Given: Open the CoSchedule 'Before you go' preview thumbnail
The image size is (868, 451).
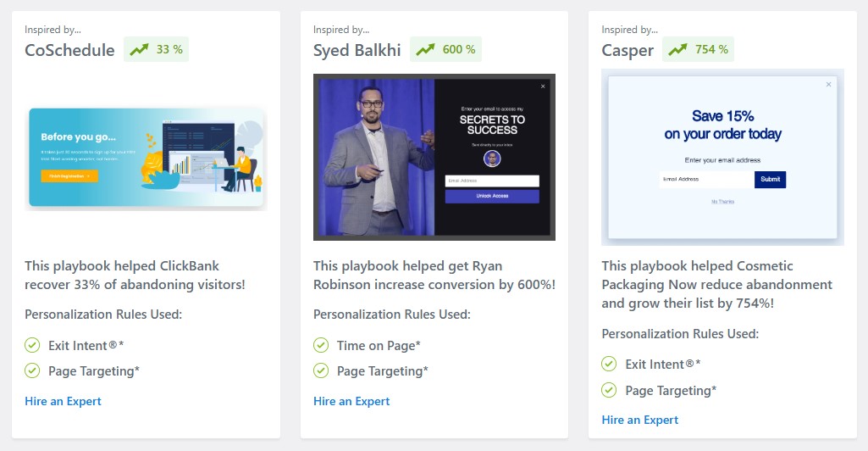Looking at the screenshot, I should coord(147,158).
